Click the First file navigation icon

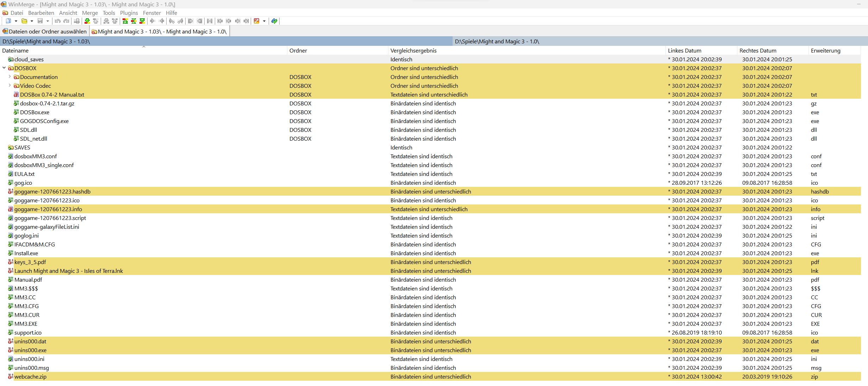point(220,21)
